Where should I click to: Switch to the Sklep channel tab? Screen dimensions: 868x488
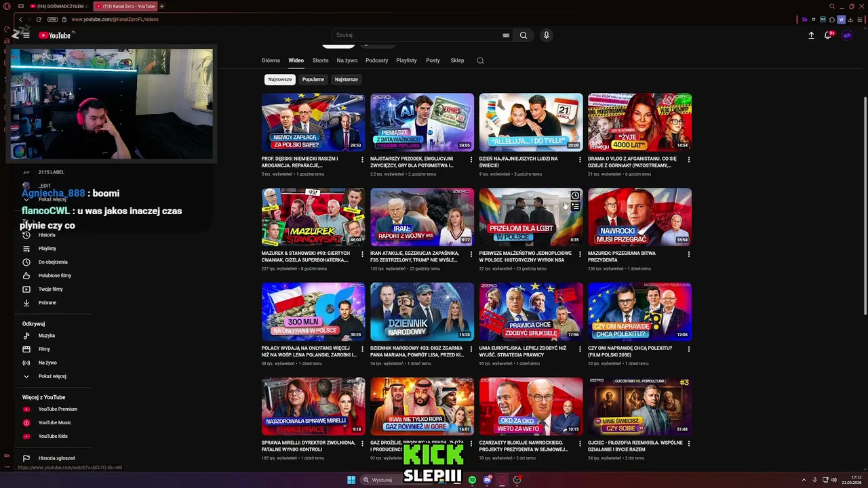tap(457, 60)
